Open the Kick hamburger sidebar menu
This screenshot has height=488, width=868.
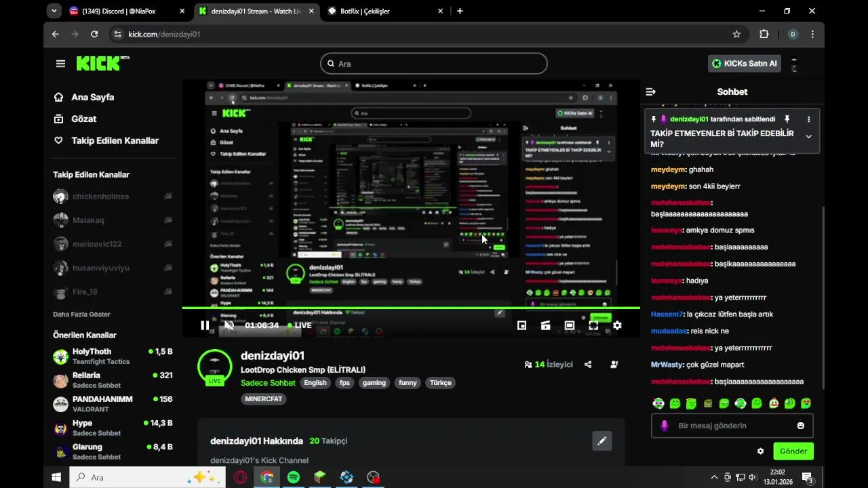pyautogui.click(x=60, y=63)
